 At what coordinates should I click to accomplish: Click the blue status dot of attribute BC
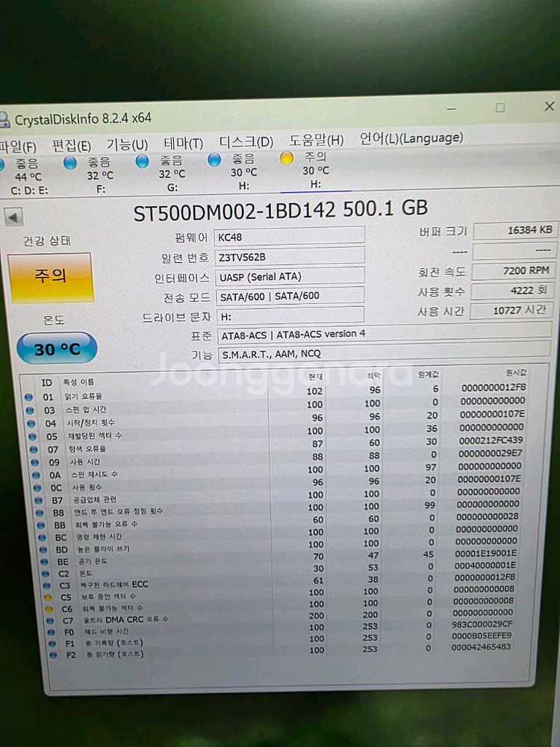(x=42, y=538)
